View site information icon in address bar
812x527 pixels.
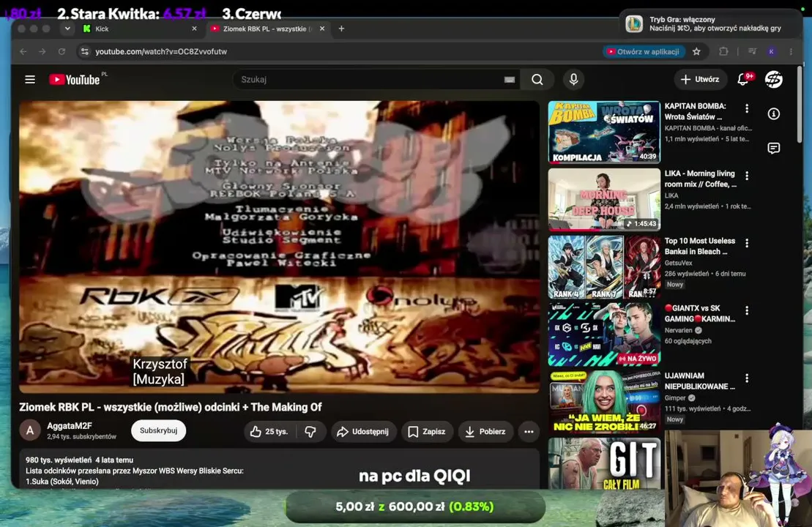(x=85, y=51)
